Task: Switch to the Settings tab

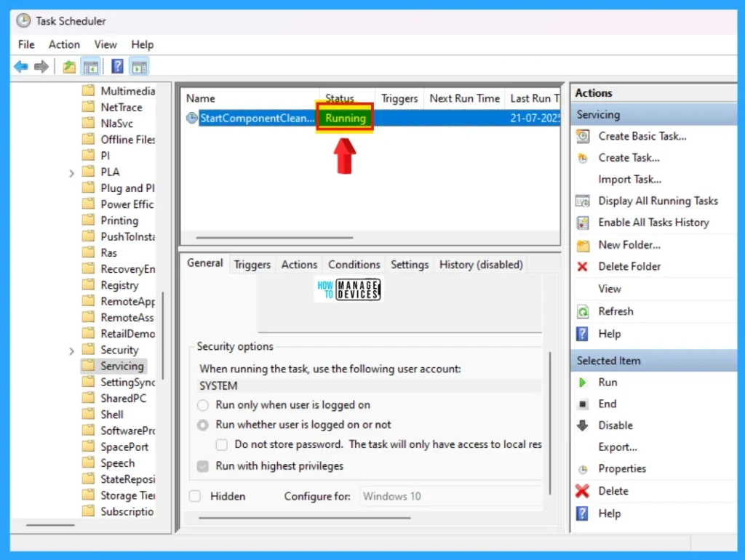Action: [x=410, y=265]
